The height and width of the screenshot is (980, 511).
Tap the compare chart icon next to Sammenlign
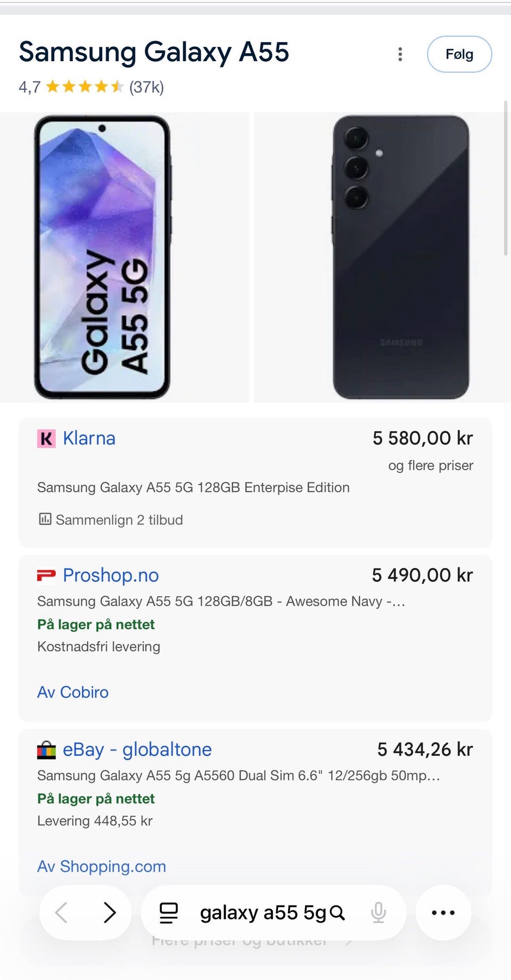coord(45,519)
